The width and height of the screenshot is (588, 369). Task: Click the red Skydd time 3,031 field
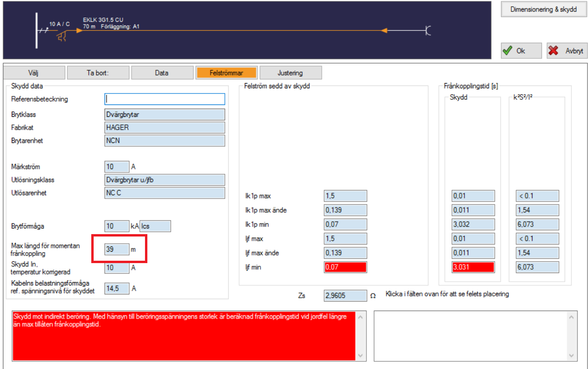(x=473, y=267)
